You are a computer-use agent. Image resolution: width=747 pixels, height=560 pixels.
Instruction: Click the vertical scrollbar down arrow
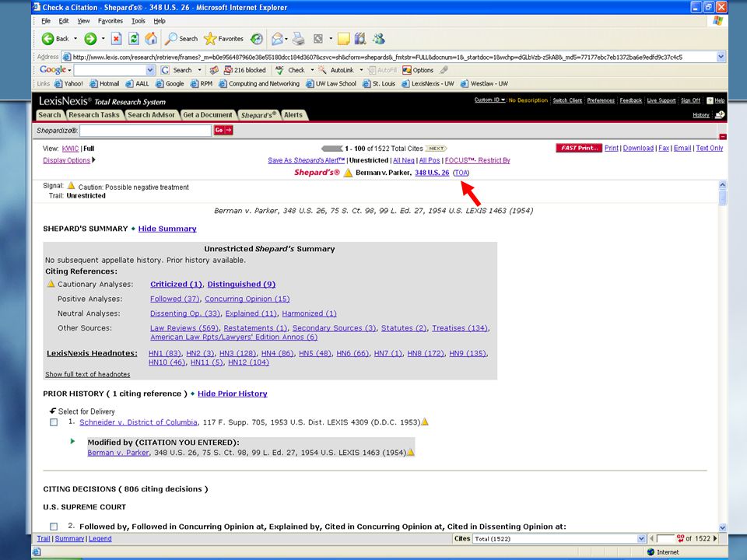pyautogui.click(x=722, y=527)
